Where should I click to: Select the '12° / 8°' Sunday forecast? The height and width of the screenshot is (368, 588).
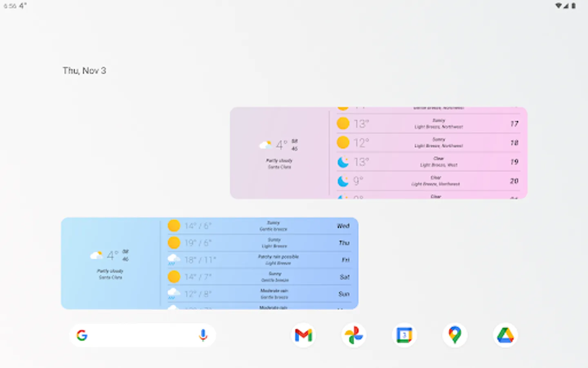coord(198,294)
